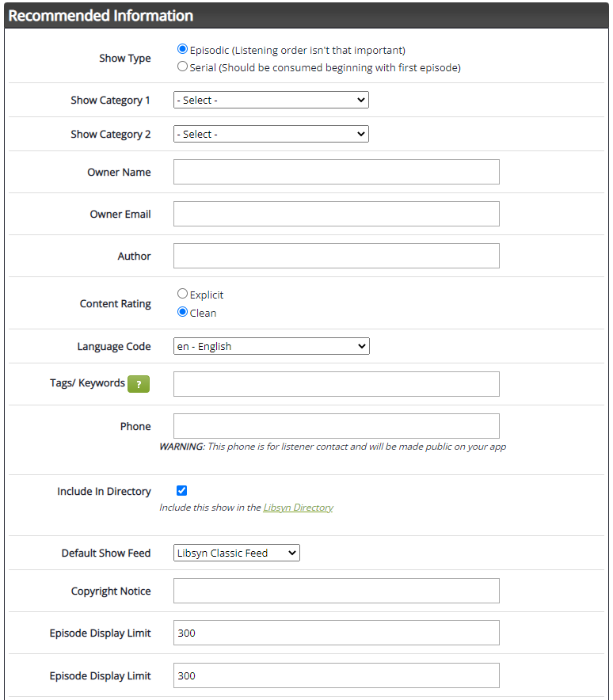Open the Libsyn Directory link
This screenshot has height=700, width=613.
tap(299, 508)
